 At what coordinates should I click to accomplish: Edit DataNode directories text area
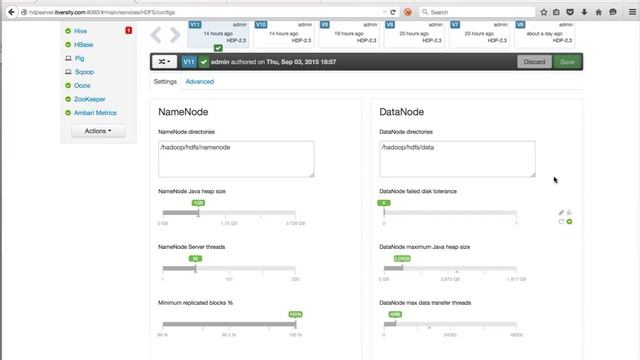tap(458, 159)
